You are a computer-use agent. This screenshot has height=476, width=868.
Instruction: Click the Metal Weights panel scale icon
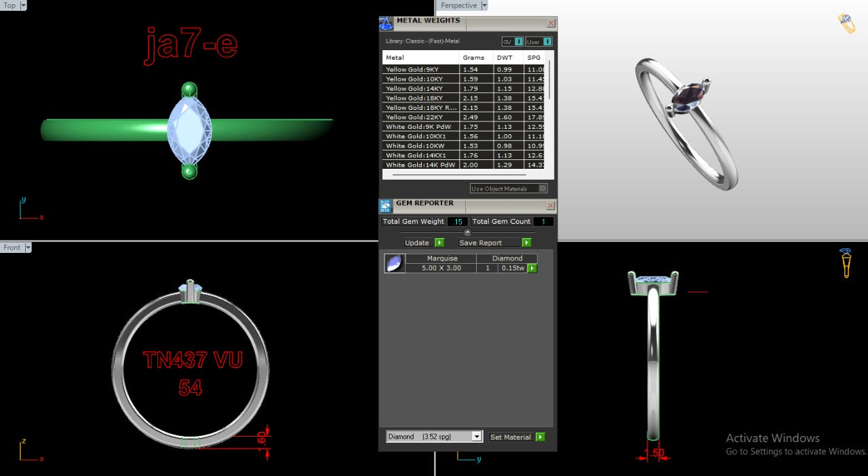point(386,24)
